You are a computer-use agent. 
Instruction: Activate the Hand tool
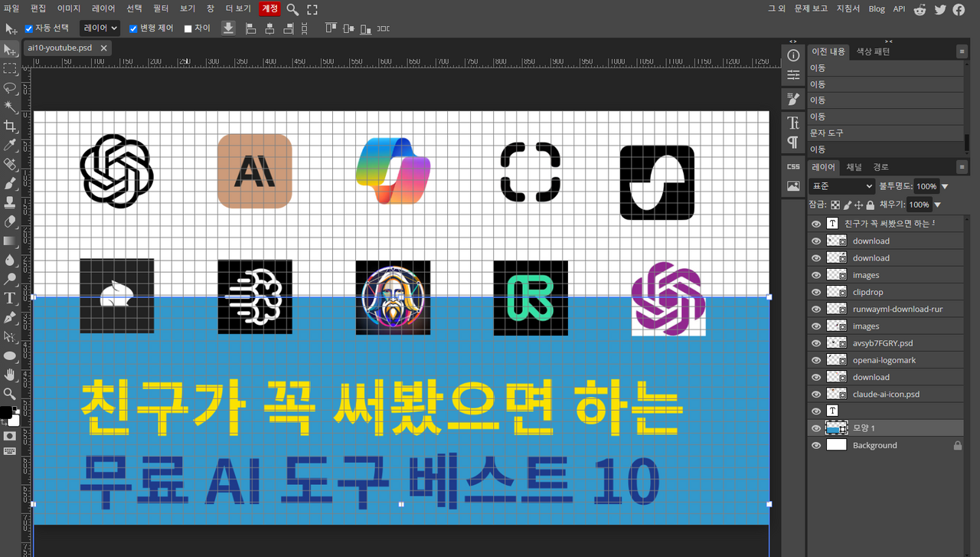[10, 375]
